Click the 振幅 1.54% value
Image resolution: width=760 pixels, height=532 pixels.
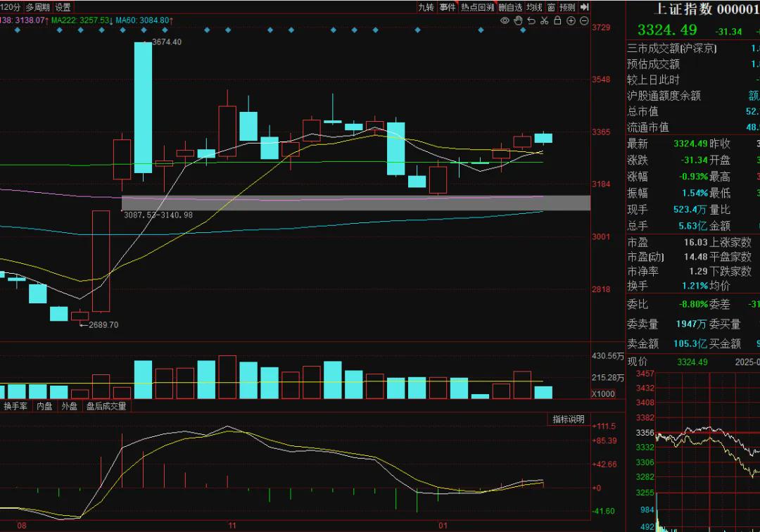pyautogui.click(x=695, y=193)
